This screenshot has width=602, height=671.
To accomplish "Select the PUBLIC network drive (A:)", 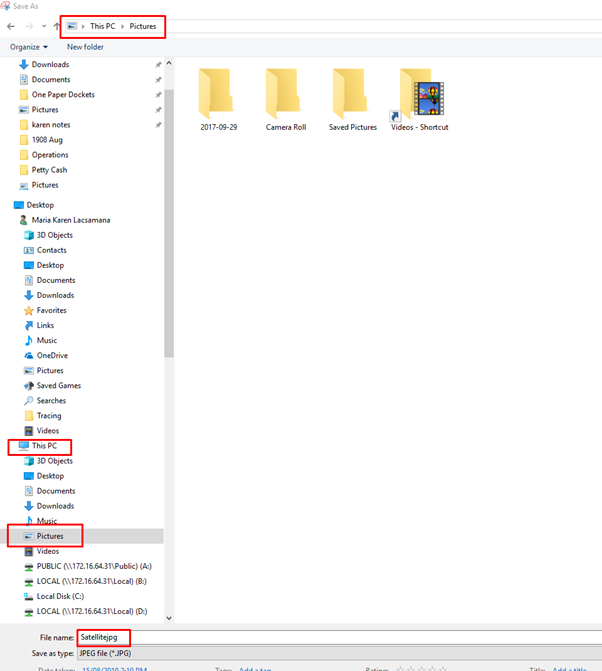I will pos(88,566).
